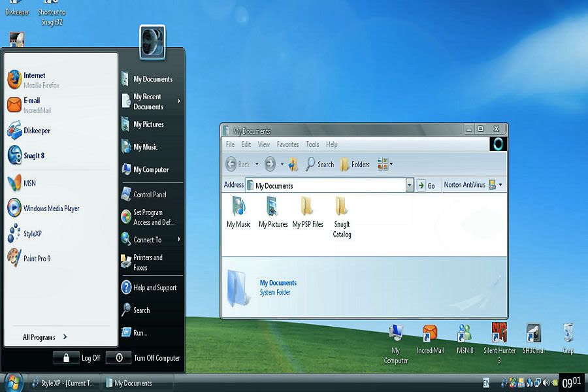The image size is (588, 392).
Task: Select My Computer icon on the desktop
Action: [396, 344]
